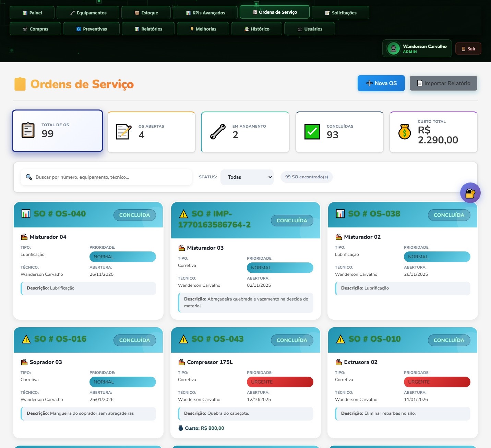Click the URGENTE priority badge on OS-010

click(x=436, y=382)
